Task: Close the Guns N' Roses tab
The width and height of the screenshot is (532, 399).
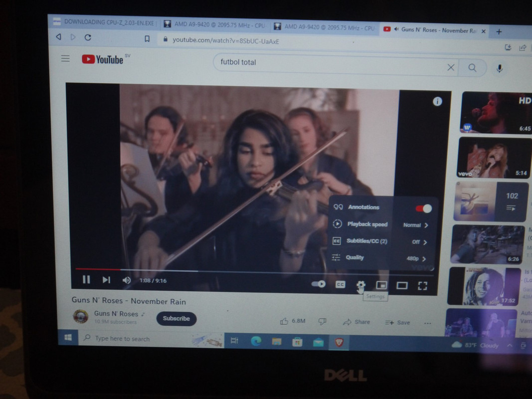Action: click(x=484, y=31)
